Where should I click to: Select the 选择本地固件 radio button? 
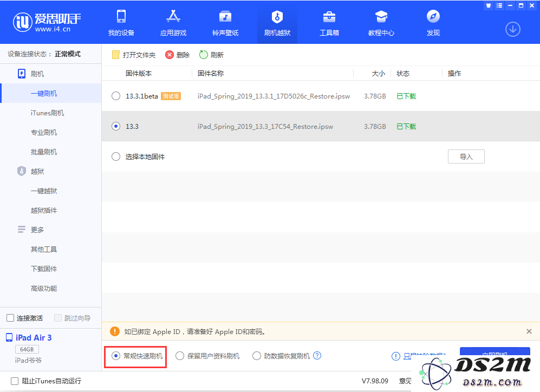pos(116,156)
